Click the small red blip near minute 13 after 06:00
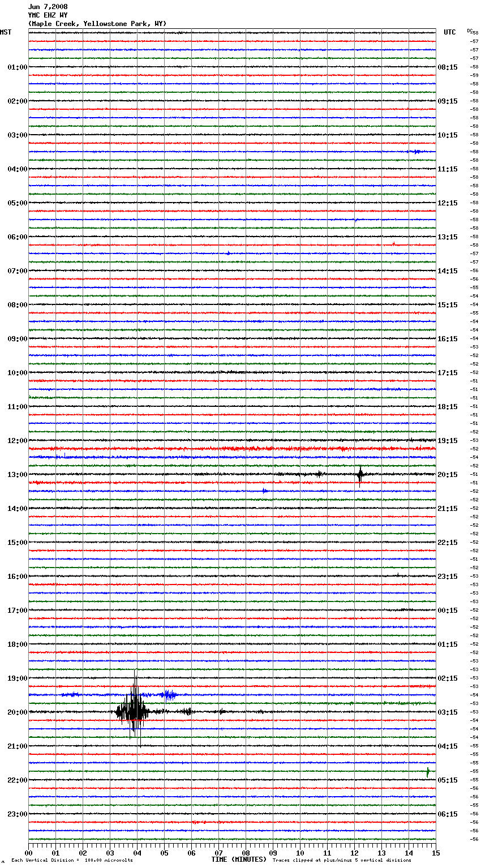The width and height of the screenshot is (481, 868). click(x=393, y=244)
